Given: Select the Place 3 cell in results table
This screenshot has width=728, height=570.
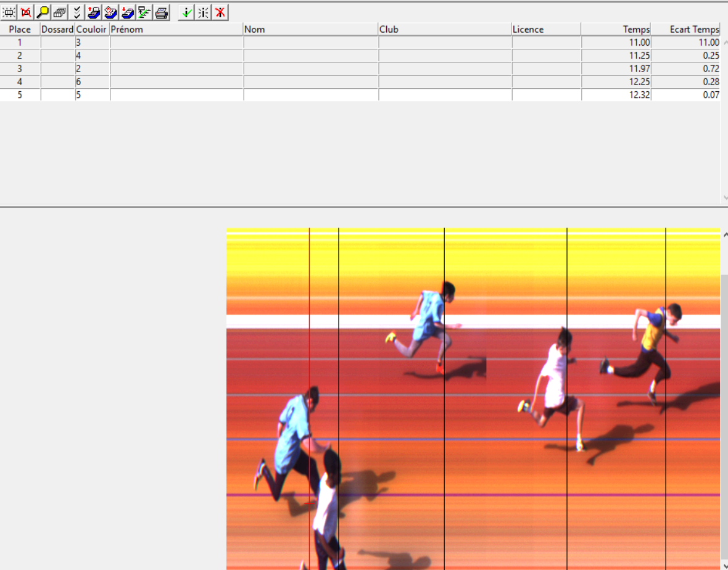Looking at the screenshot, I should point(20,68).
